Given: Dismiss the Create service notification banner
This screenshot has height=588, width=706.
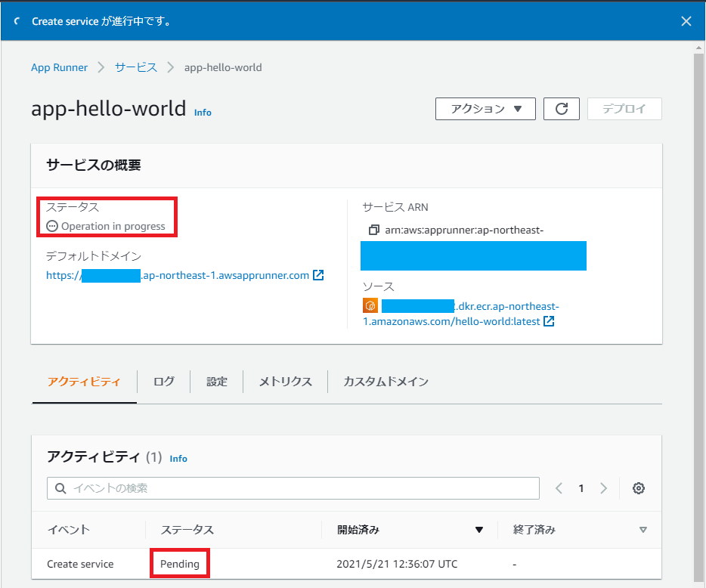Looking at the screenshot, I should pyautogui.click(x=686, y=21).
